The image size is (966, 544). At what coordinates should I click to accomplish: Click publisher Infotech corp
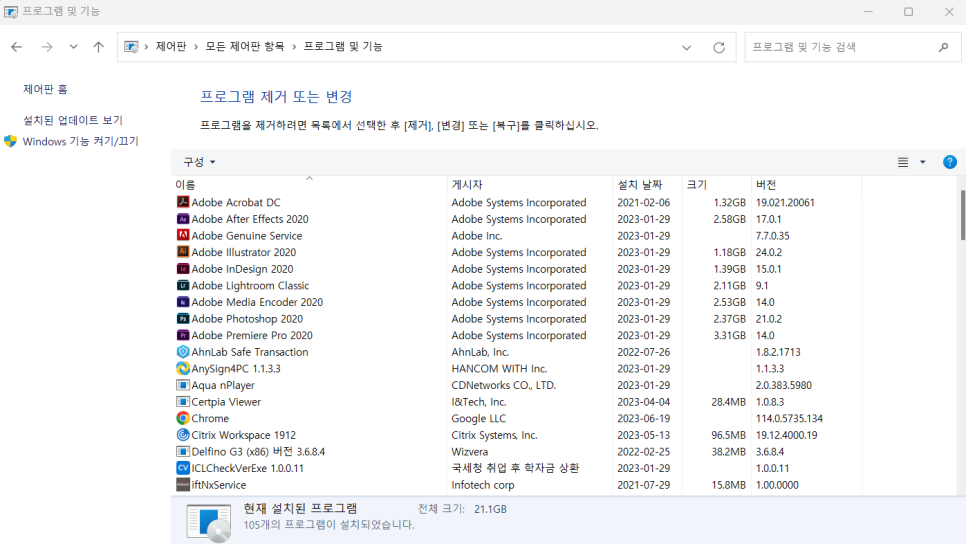coord(483,485)
